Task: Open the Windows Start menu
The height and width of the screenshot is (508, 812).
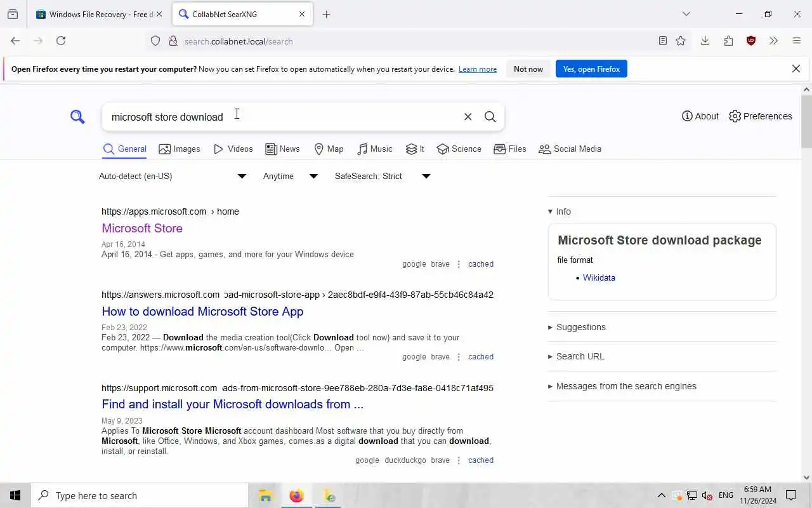Action: (x=15, y=496)
